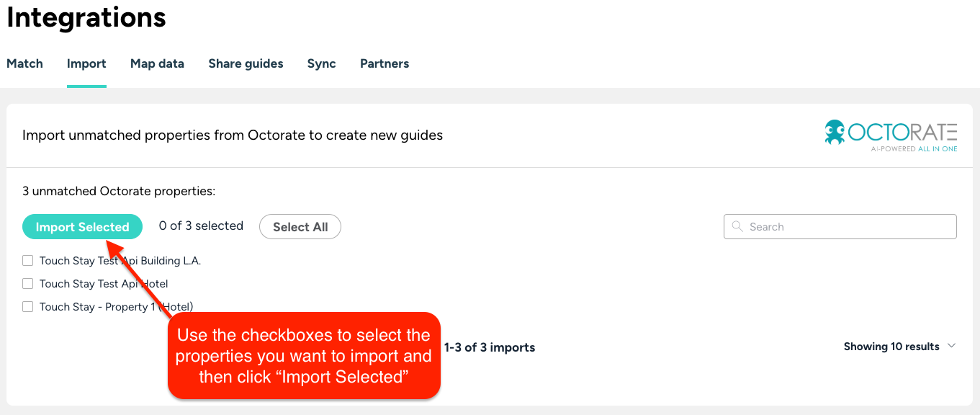980x415 pixels.
Task: Click the magnifier icon in the search box
Action: tap(737, 226)
